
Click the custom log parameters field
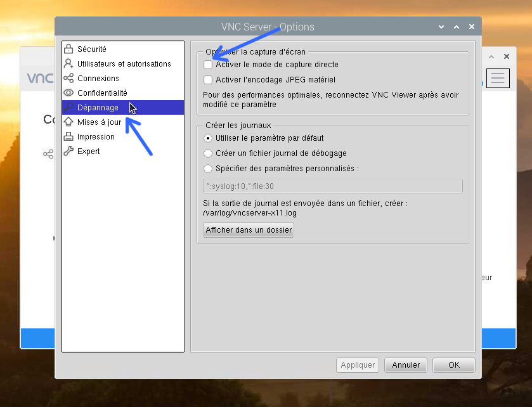[333, 186]
